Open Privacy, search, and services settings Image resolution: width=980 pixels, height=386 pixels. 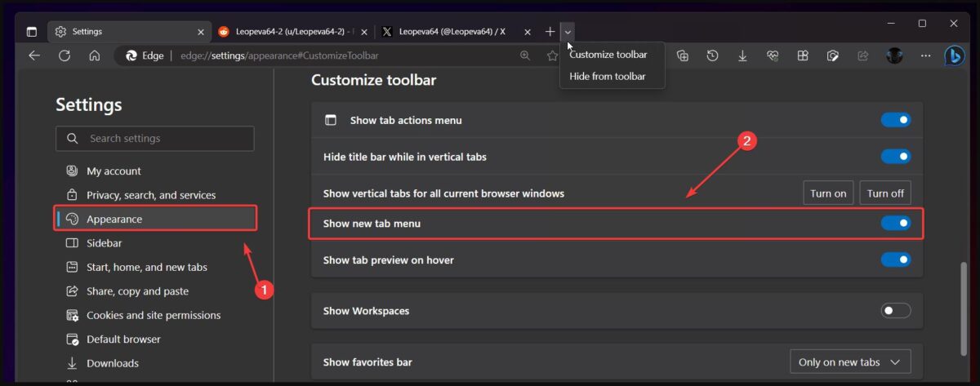[151, 195]
